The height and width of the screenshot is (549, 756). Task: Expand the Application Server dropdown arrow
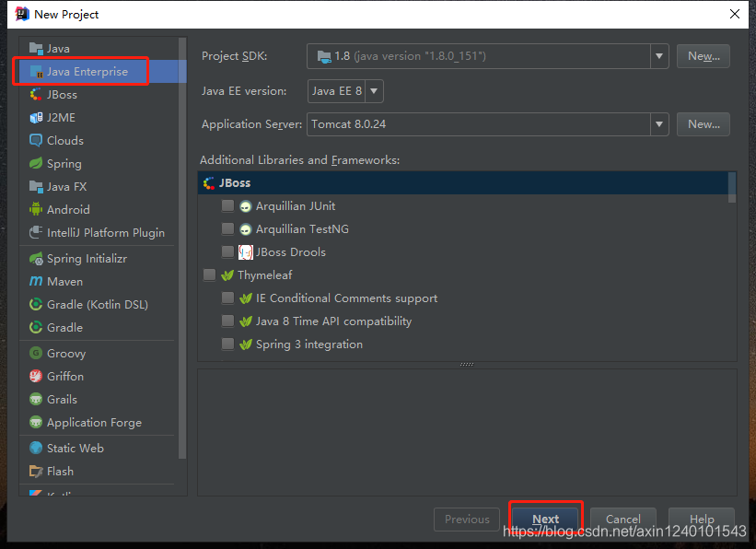659,124
